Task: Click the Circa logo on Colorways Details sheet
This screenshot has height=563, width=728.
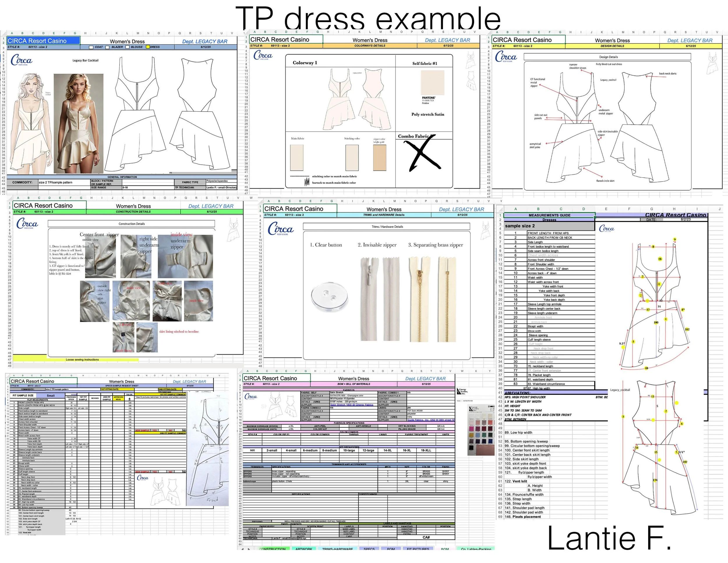Action: click(x=263, y=55)
